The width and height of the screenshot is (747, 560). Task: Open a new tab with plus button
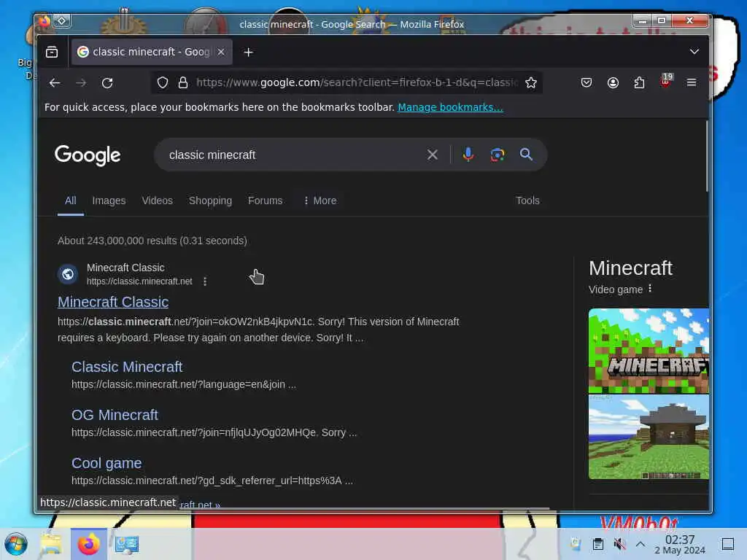248,52
